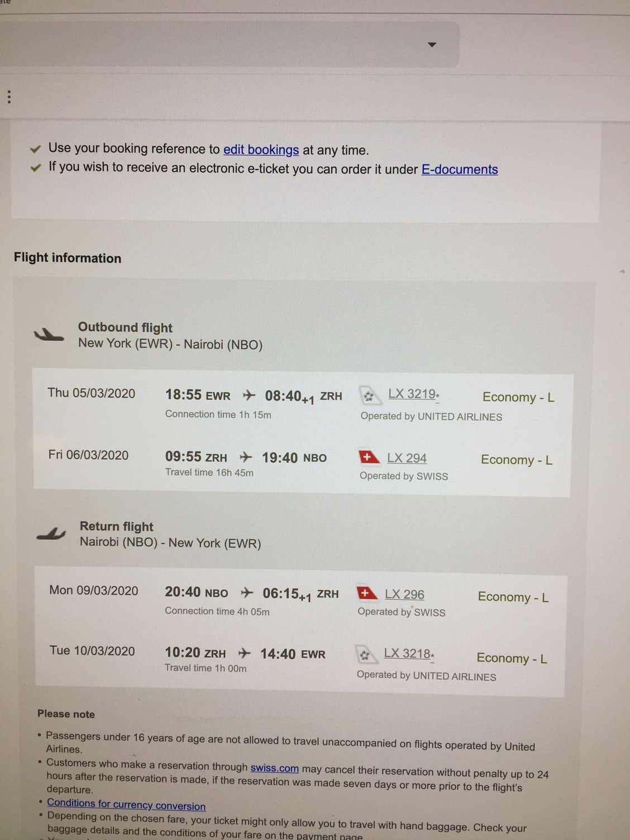The height and width of the screenshot is (840, 630).
Task: Click the checkmark beside the booking reference tip
Action: point(35,149)
